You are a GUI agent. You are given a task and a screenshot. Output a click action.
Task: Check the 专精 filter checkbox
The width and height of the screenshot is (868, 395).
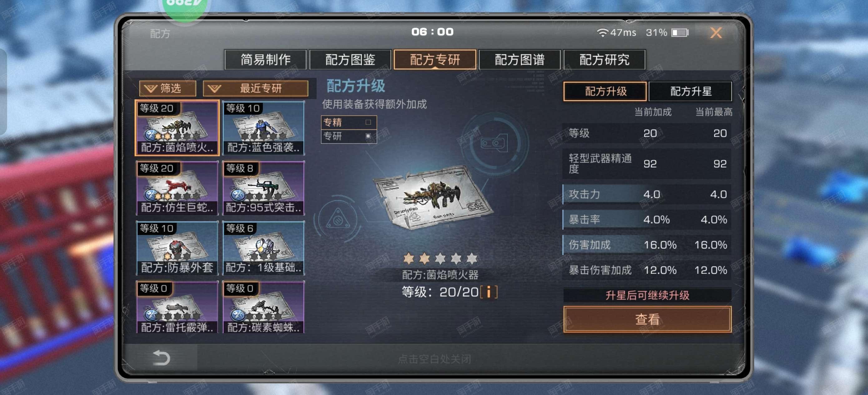click(368, 122)
